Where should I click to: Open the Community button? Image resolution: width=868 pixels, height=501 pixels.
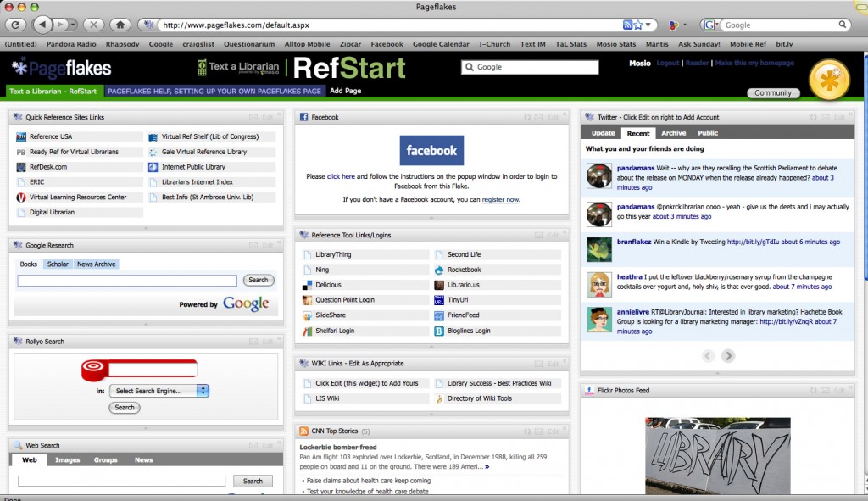coord(773,93)
